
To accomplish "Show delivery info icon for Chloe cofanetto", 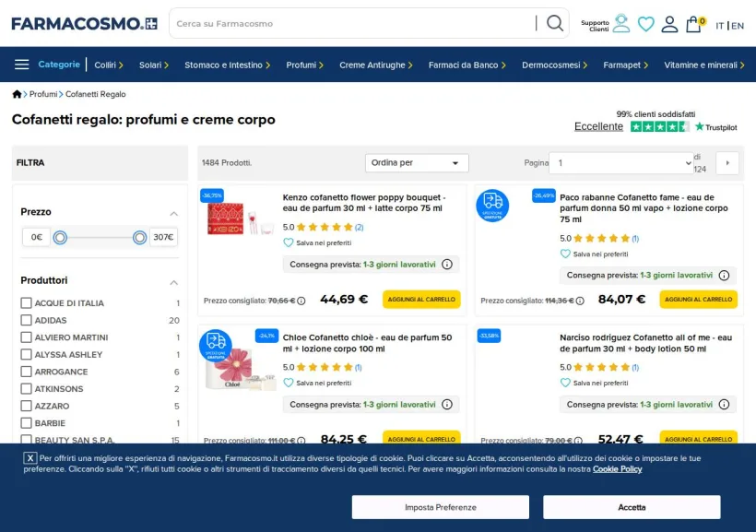I will click(x=447, y=404).
